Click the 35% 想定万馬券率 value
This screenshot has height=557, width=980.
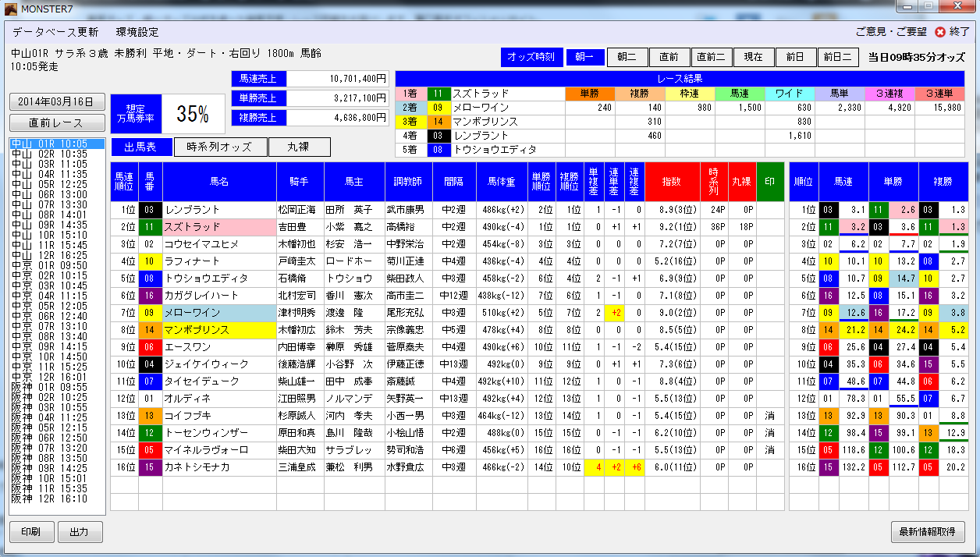[193, 114]
